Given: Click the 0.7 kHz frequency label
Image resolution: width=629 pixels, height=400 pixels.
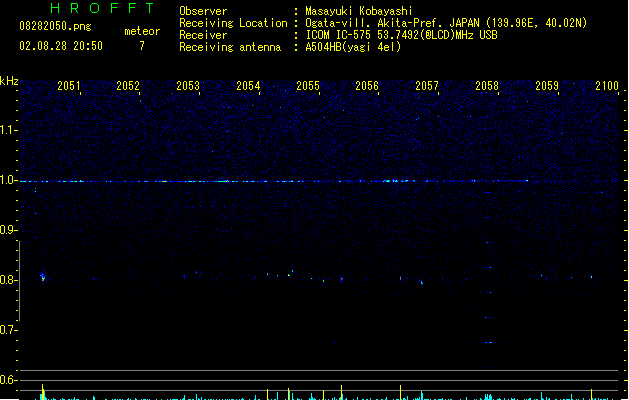Looking at the screenshot, I should 8,330.
